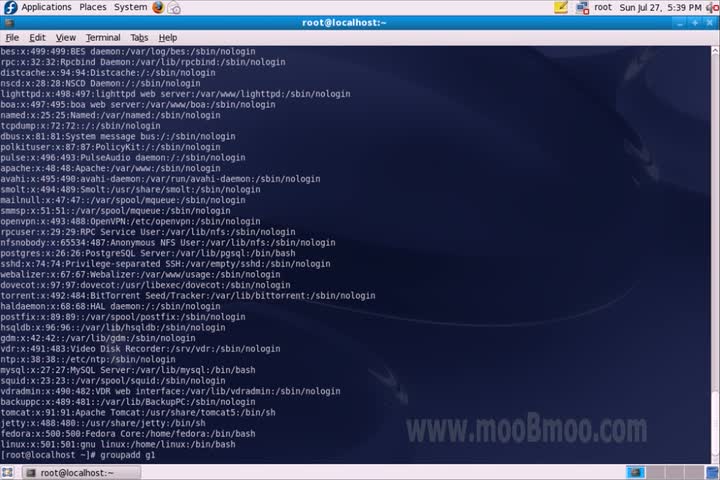Click the postgres PostgreSQL Server line
This screenshot has height=480, width=720.
pyautogui.click(x=148, y=253)
